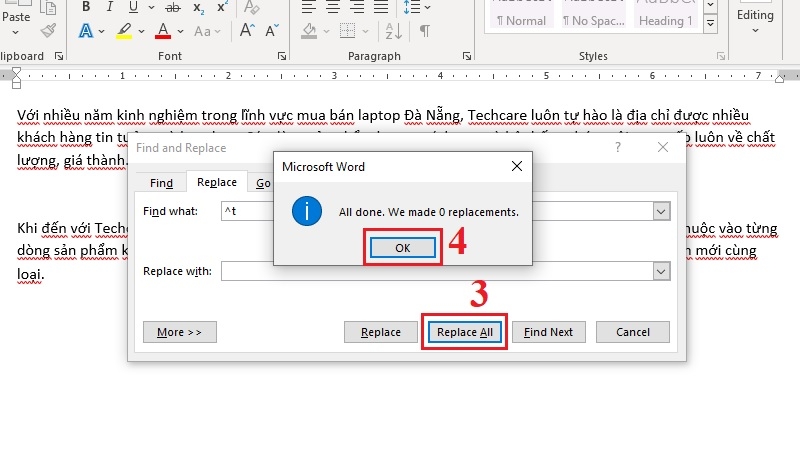Switch to the Find tab
Viewport: 800px width, 450px height.
pyautogui.click(x=161, y=183)
